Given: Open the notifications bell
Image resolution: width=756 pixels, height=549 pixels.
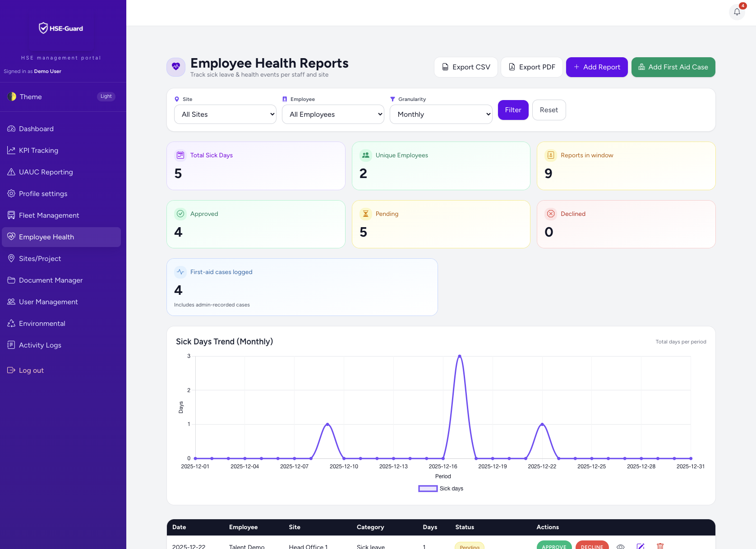Looking at the screenshot, I should click(737, 12).
